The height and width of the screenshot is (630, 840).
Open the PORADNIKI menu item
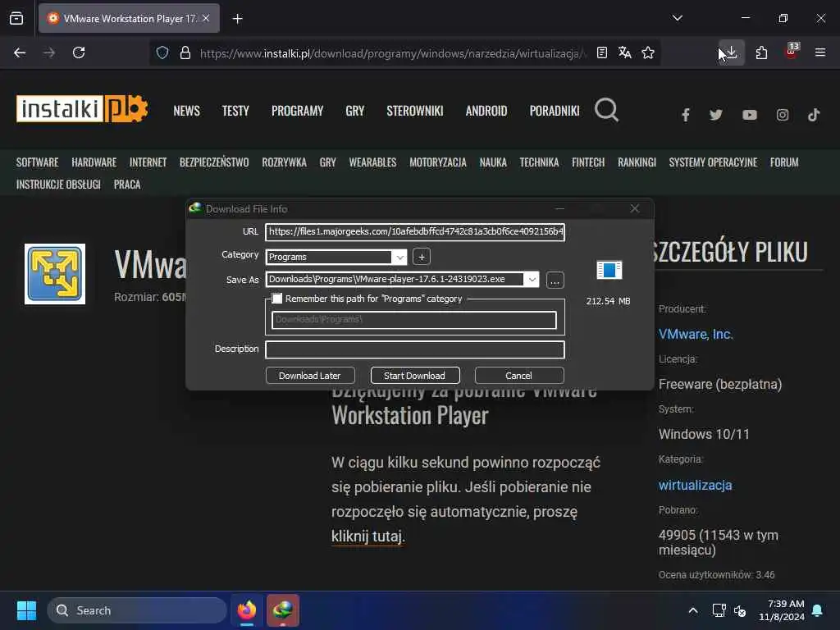tap(555, 111)
